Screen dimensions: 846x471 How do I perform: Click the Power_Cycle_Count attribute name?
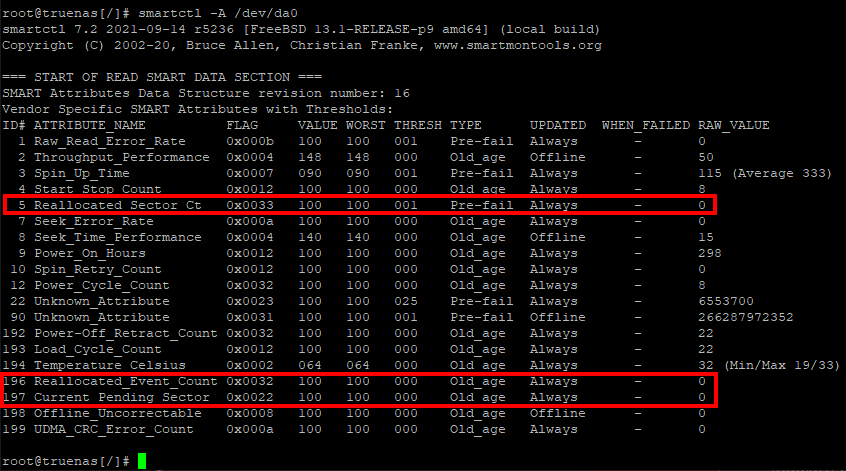(x=101, y=285)
